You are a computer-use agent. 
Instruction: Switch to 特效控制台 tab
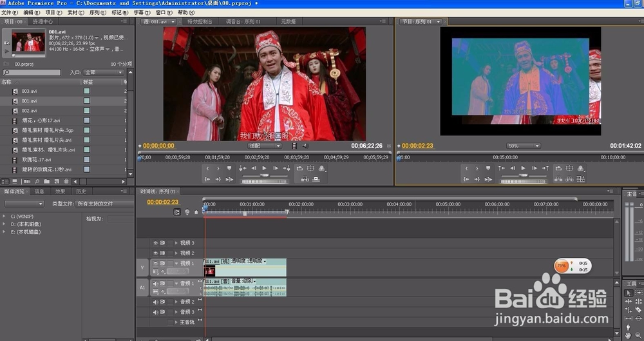coord(200,21)
